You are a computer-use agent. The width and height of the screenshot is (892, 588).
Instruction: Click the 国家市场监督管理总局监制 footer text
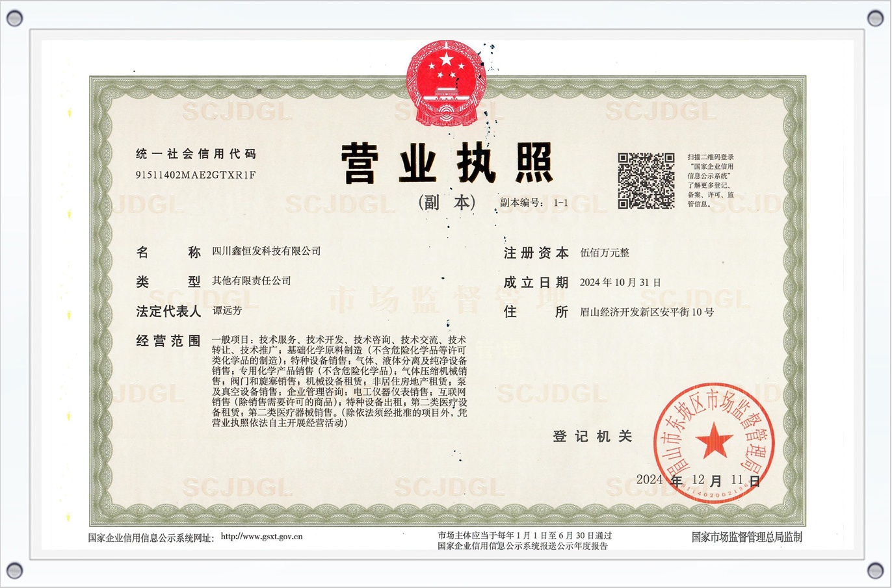pyautogui.click(x=746, y=537)
